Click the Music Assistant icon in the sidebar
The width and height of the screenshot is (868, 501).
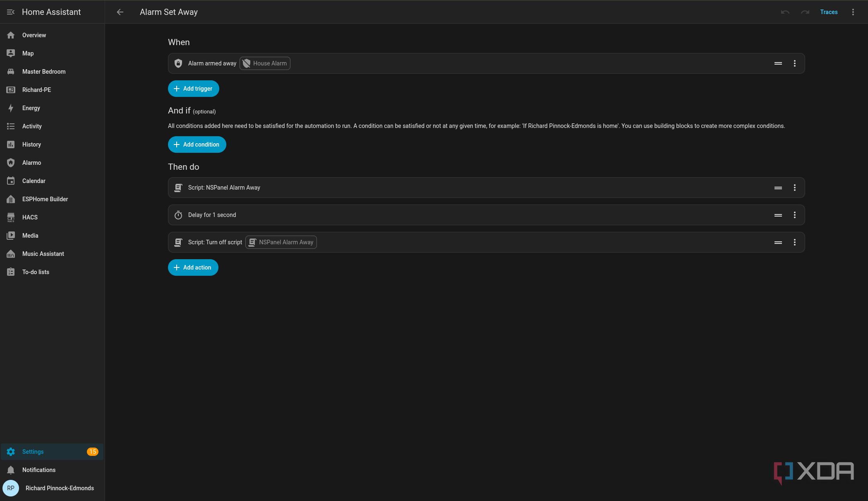click(x=11, y=254)
